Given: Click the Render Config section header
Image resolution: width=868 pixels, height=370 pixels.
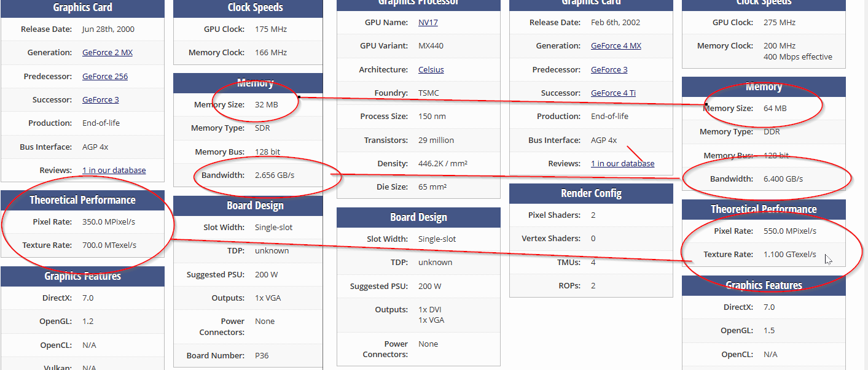Looking at the screenshot, I should coord(591,193).
